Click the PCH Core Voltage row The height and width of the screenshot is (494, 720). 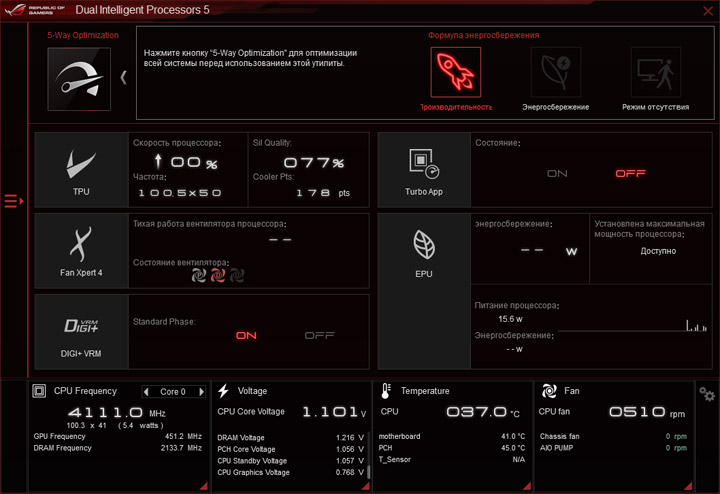[x=290, y=449]
